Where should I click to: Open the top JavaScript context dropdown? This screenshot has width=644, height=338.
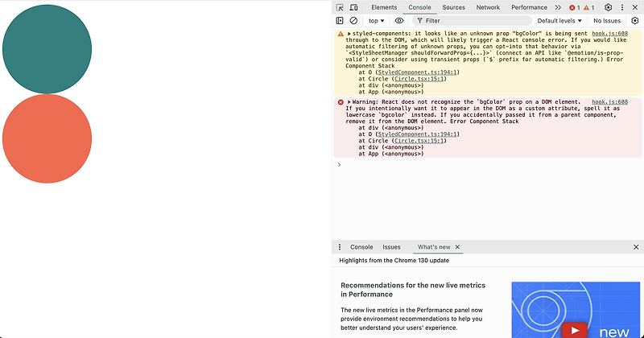[376, 21]
